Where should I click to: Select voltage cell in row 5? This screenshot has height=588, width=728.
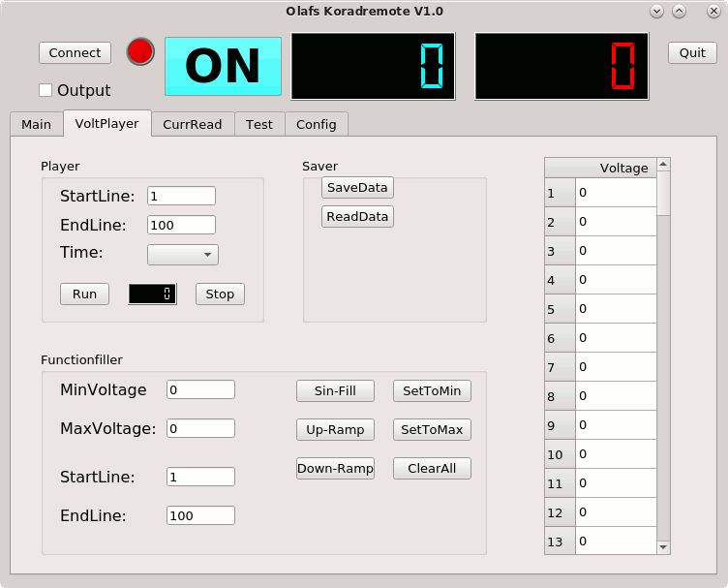[616, 309]
